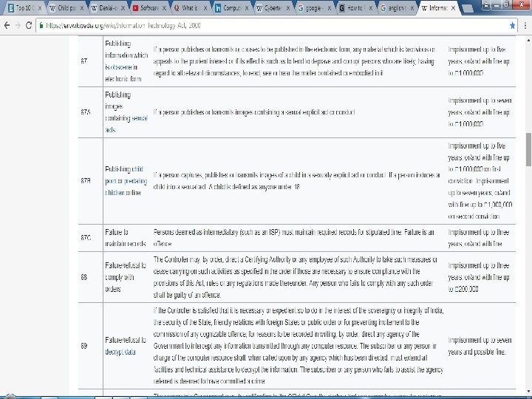Switch to the 'english t' tab
Viewport: 532px width, 399px height.
pyautogui.click(x=395, y=8)
